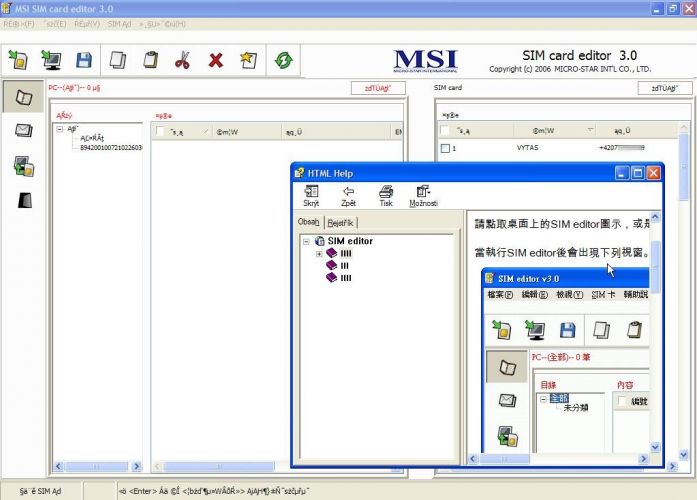The image size is (697, 500).
Task: Click app icon in MSI SIM card editor title bar
Action: click(x=6, y=8)
